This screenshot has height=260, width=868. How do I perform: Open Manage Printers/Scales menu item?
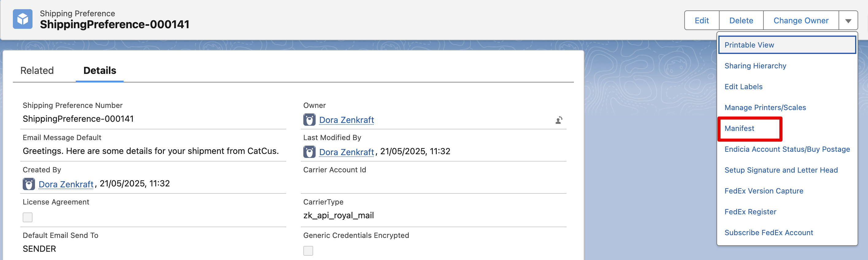click(x=765, y=107)
